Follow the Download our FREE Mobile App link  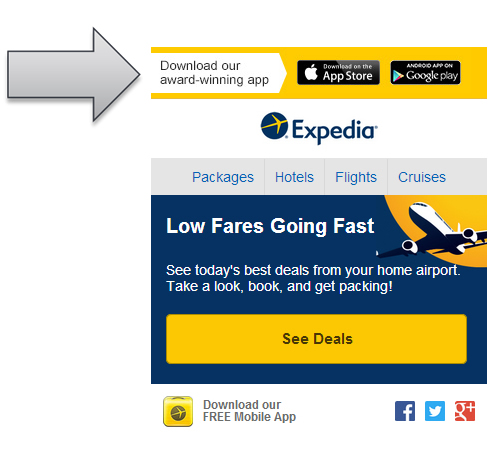pos(249,411)
